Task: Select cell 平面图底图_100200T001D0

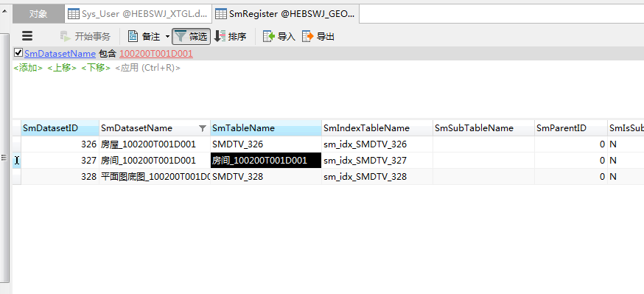Action: tap(155, 177)
